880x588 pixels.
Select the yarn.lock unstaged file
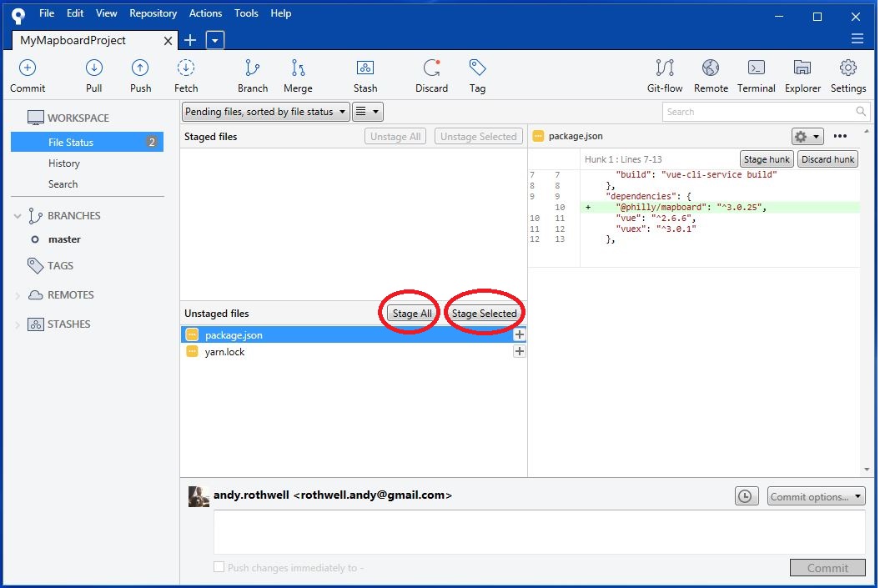[354, 352]
